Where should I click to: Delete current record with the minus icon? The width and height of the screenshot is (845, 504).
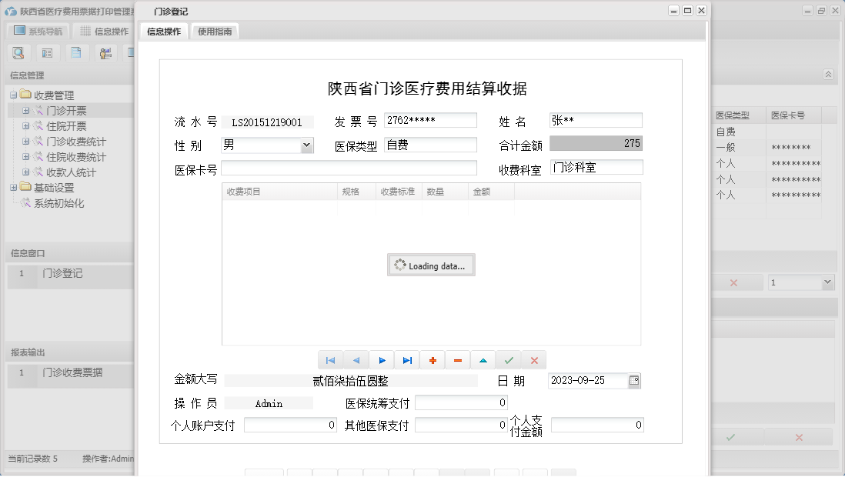point(457,359)
